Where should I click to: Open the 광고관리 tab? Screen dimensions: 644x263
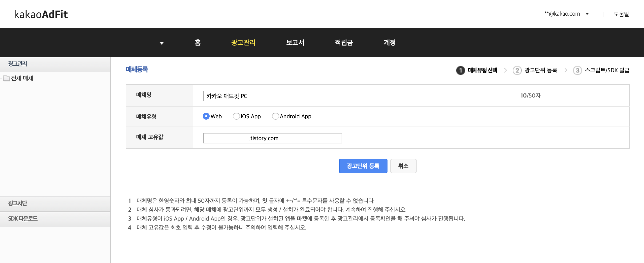[x=243, y=42]
